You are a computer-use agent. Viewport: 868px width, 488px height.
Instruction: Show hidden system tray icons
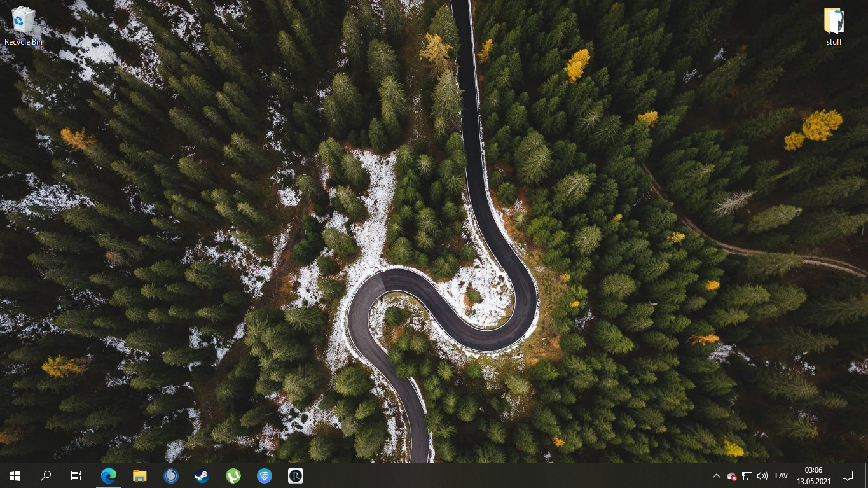[716, 476]
